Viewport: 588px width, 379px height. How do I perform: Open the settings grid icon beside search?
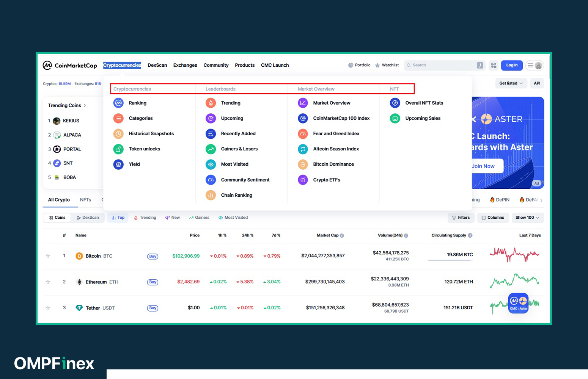click(x=494, y=65)
